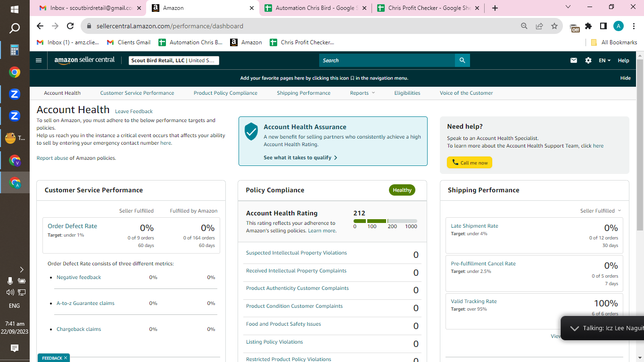The image size is (644, 362).
Task: Click the Report abuse link
Action: [52, 158]
